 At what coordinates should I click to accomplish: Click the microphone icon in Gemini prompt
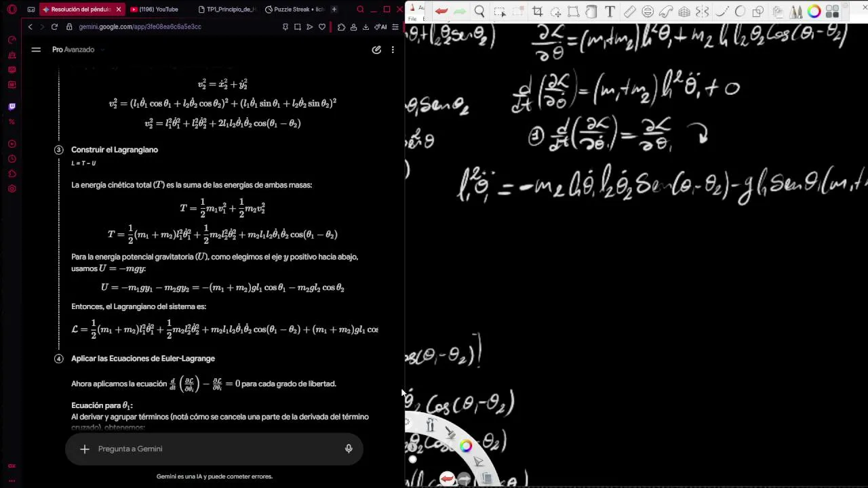pyautogui.click(x=349, y=449)
